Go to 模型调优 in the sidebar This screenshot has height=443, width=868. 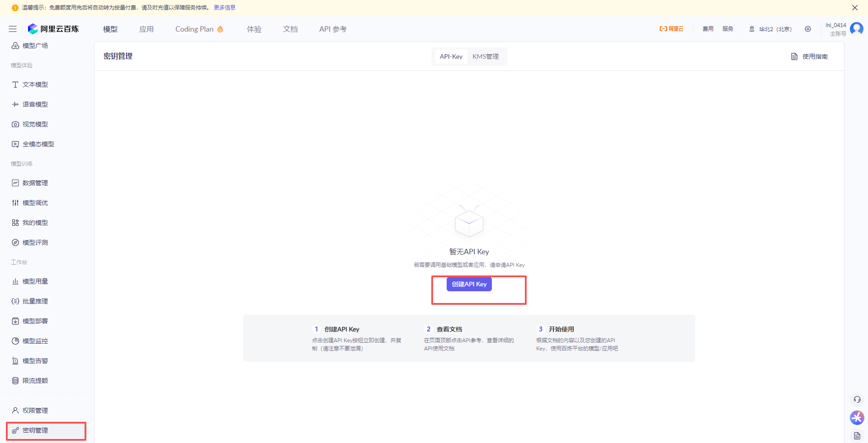(x=30, y=203)
